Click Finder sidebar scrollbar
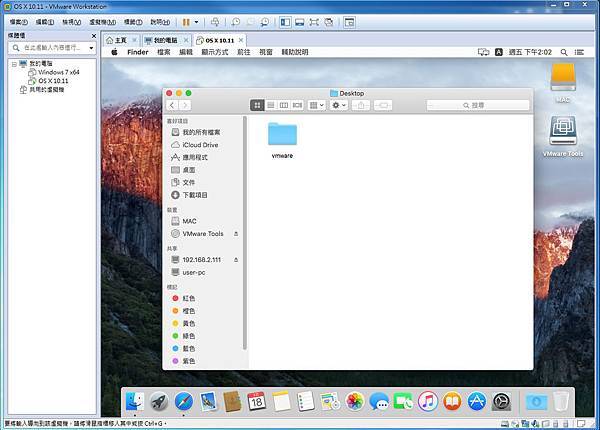This screenshot has height=430, width=600. (x=245, y=233)
